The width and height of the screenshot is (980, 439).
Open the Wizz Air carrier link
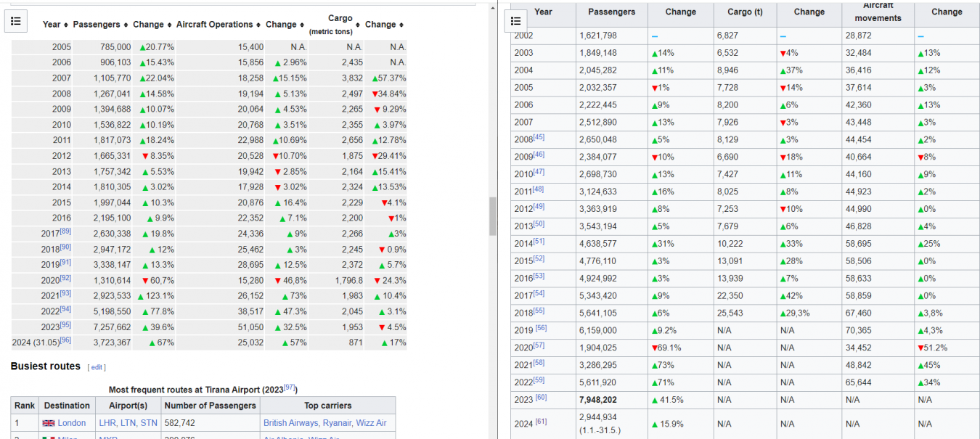click(x=372, y=423)
